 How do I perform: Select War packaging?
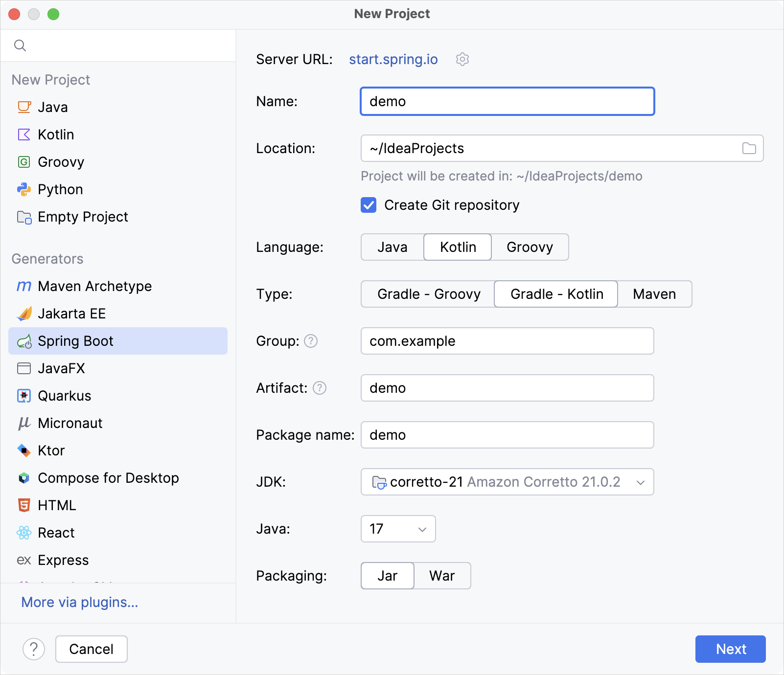pyautogui.click(x=442, y=576)
